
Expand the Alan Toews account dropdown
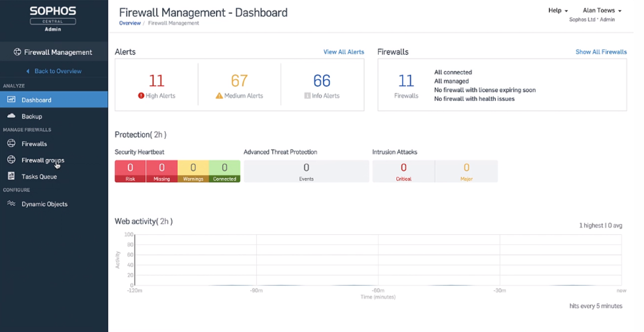point(602,11)
